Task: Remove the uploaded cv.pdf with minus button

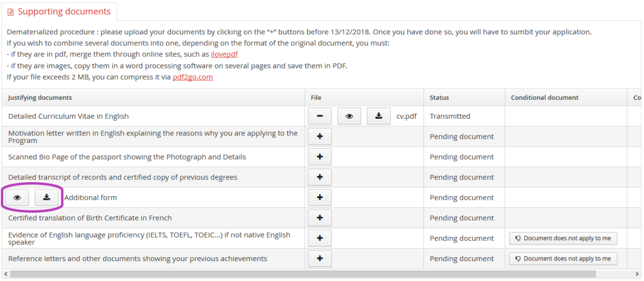Action: click(320, 116)
